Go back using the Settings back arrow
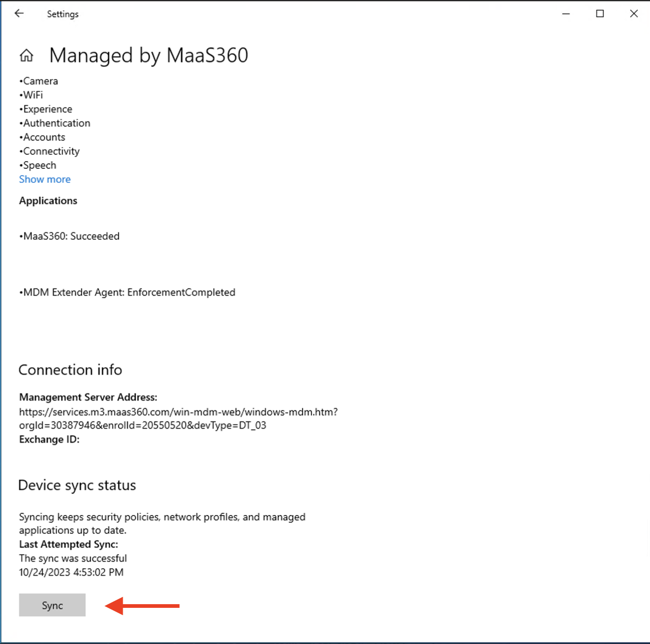The height and width of the screenshot is (644, 650). click(x=19, y=14)
